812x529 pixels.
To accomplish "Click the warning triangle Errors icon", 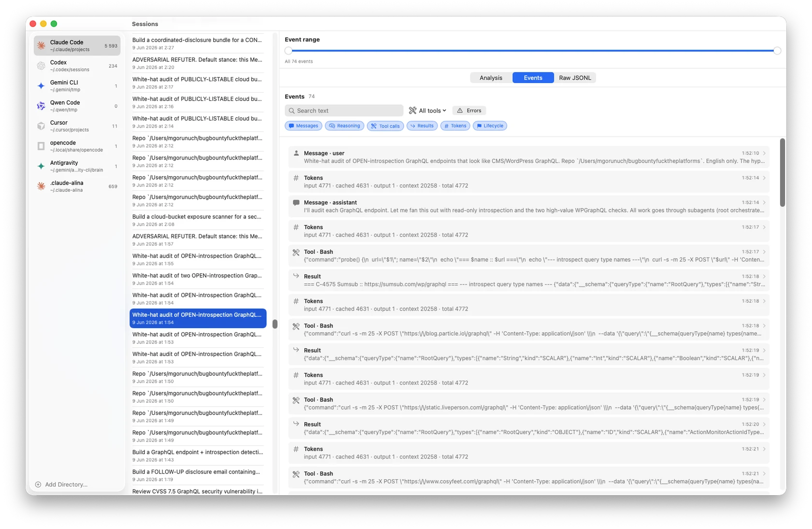I will [x=460, y=111].
